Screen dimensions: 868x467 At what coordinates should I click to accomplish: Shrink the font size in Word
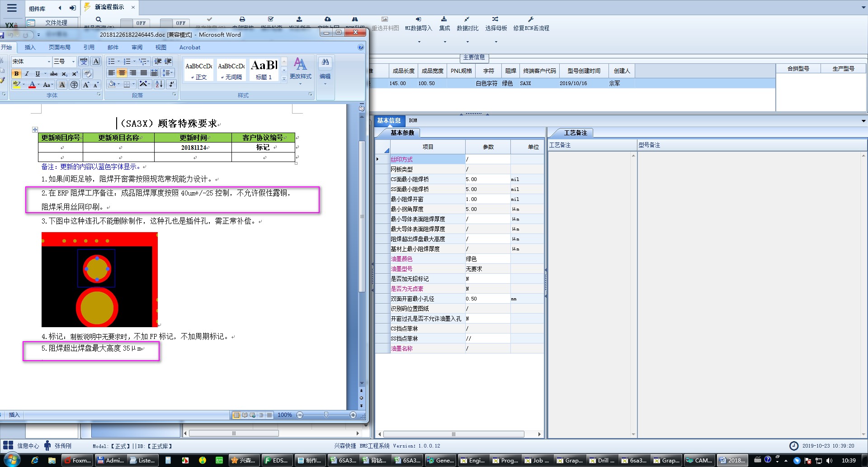tap(96, 85)
